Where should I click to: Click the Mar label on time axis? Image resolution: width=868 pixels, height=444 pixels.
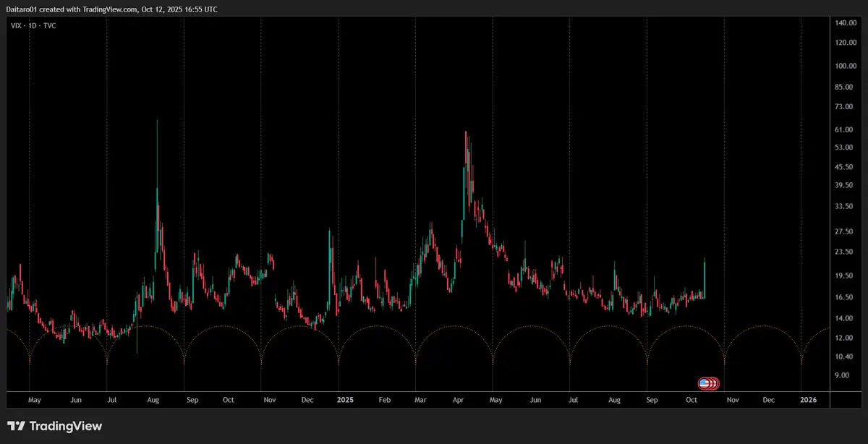point(421,399)
